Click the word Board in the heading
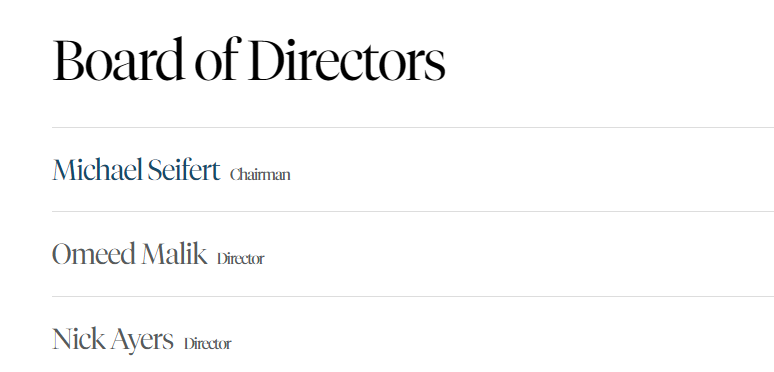 tap(118, 59)
